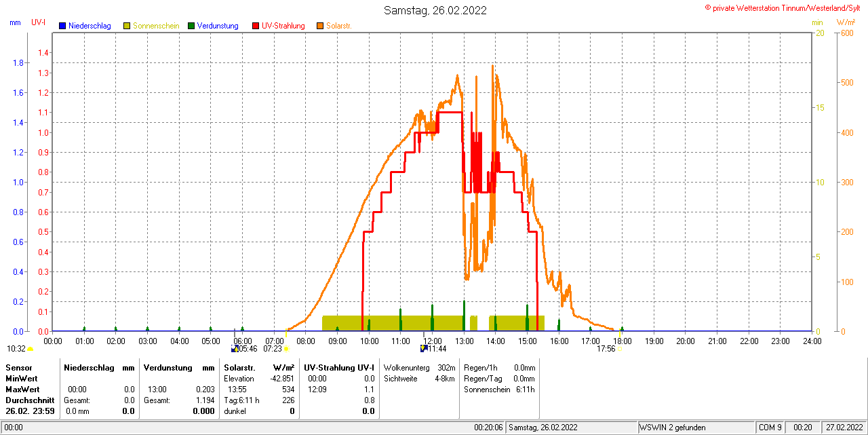Select the Solarstr. legend label
Viewport: 868px width, 435px height.
click(x=338, y=26)
